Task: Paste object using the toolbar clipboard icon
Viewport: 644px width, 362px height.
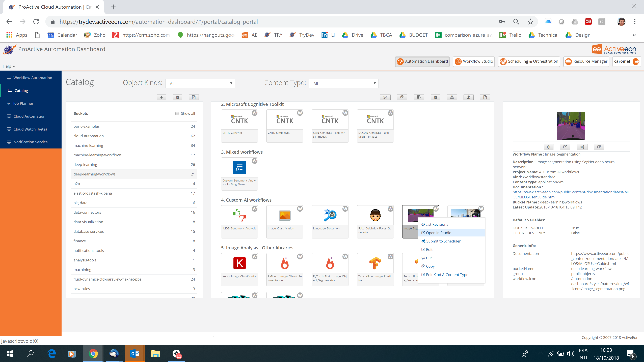Action: point(419,97)
